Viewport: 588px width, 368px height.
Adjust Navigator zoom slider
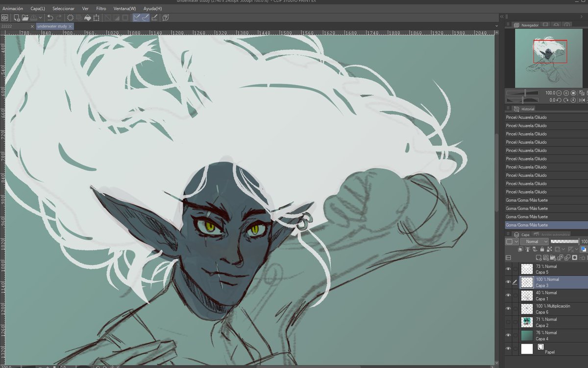tap(522, 93)
